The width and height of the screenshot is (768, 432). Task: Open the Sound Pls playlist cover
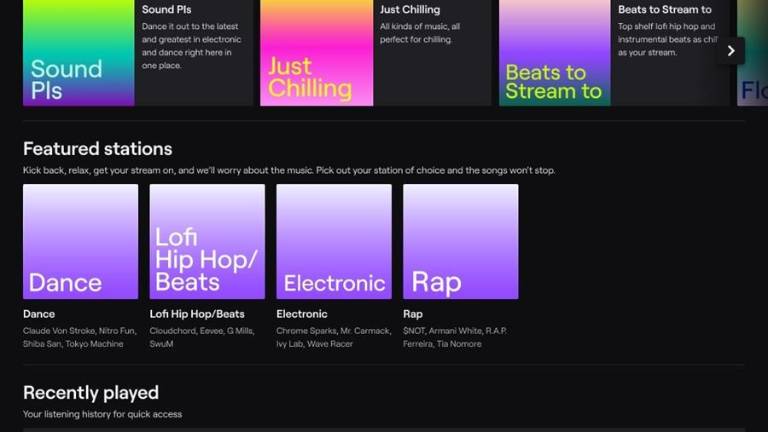79,52
